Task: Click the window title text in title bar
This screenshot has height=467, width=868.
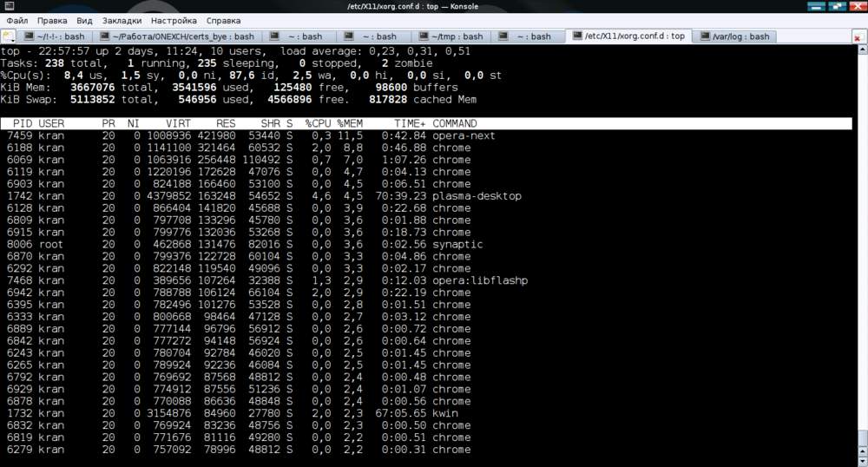Action: [412, 6]
